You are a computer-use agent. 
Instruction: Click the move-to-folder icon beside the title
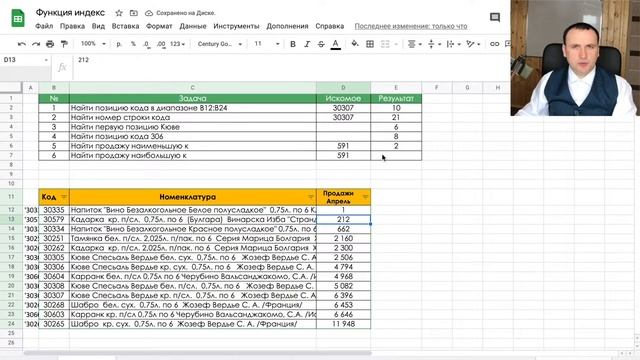[x=133, y=13]
